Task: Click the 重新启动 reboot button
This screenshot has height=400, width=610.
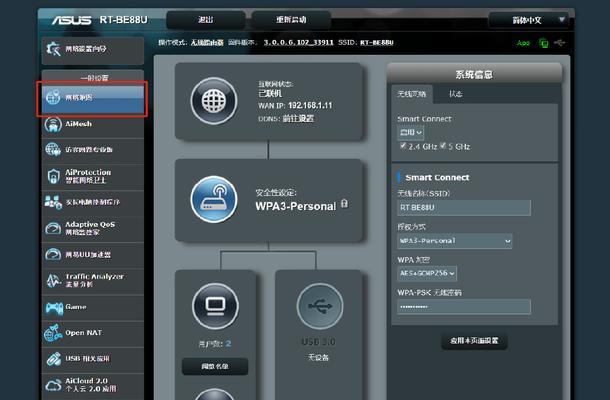Action: [291, 20]
